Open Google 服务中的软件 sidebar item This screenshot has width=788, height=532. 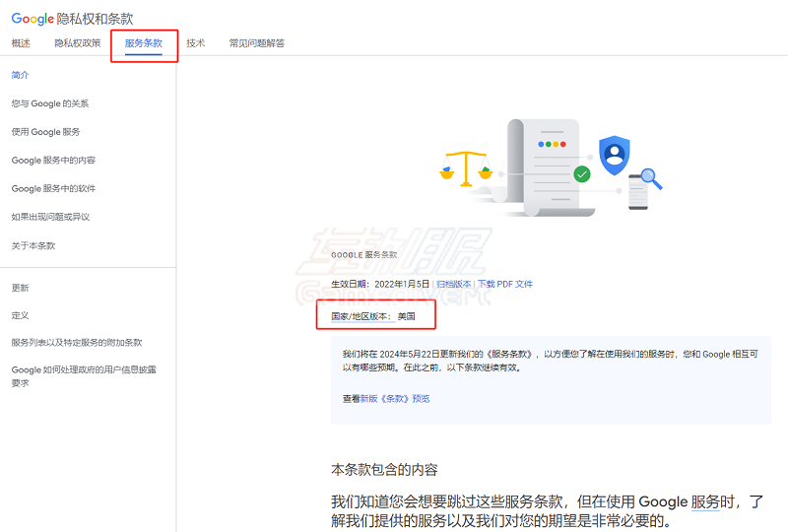point(53,188)
